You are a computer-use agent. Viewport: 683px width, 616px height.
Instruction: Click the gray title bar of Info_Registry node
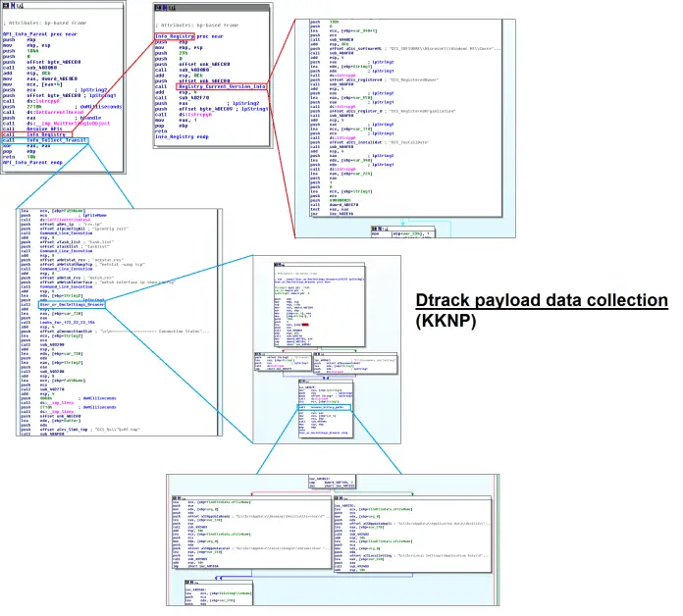[213, 8]
